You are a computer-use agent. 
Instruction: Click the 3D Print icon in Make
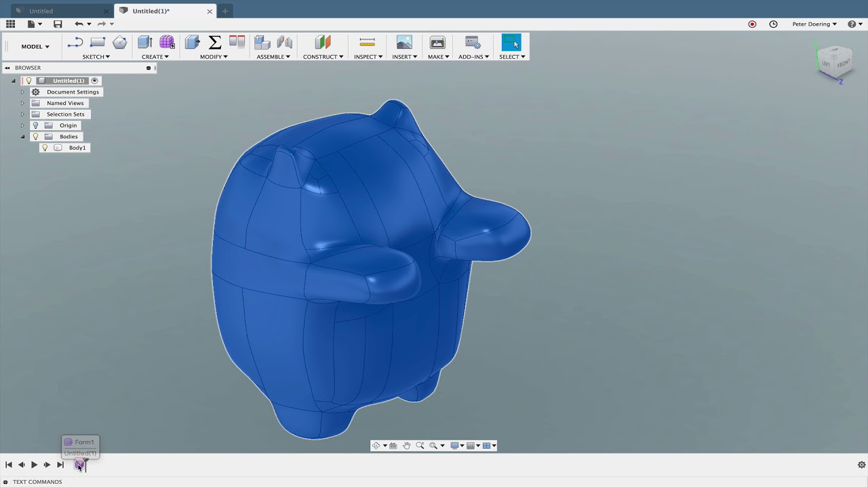pos(437,42)
